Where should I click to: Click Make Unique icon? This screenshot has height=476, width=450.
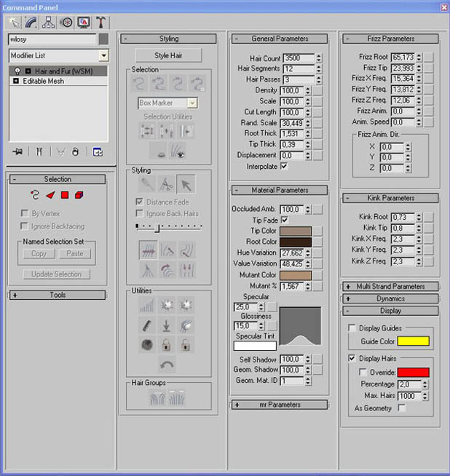pos(61,151)
